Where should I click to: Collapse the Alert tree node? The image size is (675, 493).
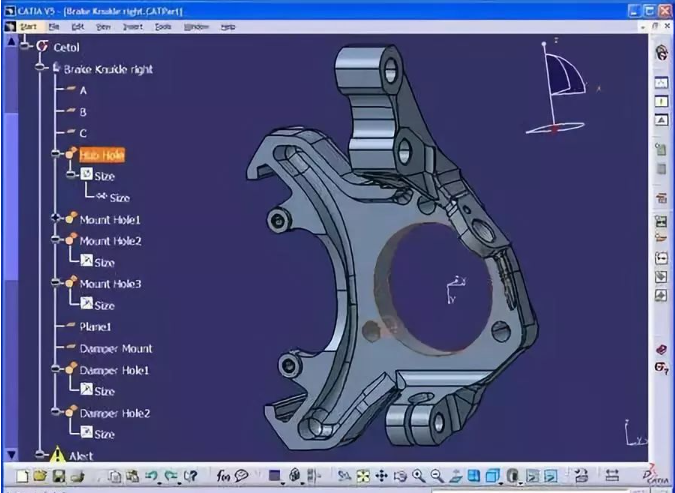click(x=41, y=454)
